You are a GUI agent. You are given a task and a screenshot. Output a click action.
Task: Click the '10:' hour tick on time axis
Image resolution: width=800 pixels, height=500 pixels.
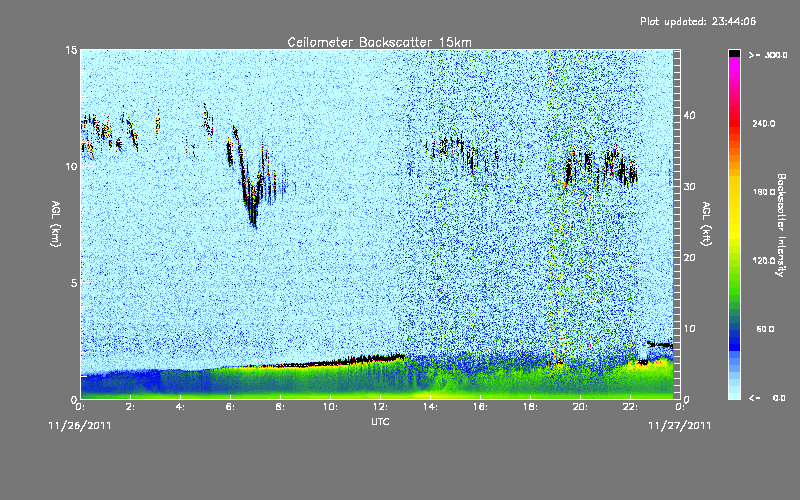click(x=331, y=407)
